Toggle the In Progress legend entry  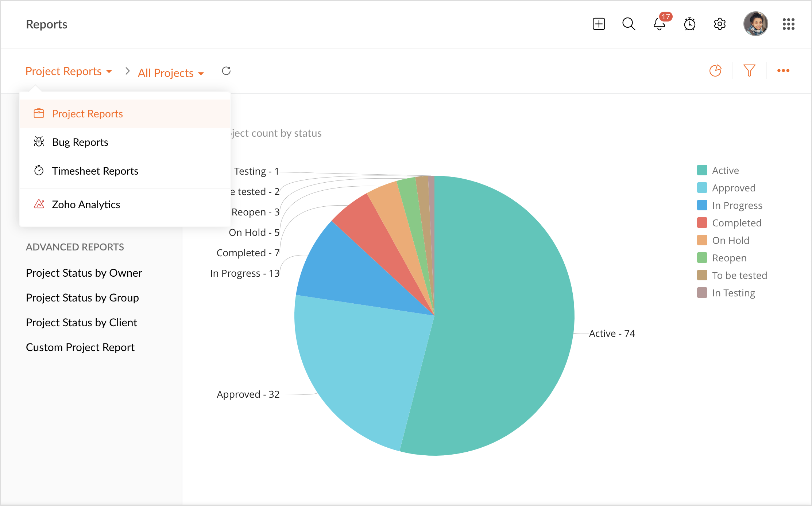coord(737,205)
